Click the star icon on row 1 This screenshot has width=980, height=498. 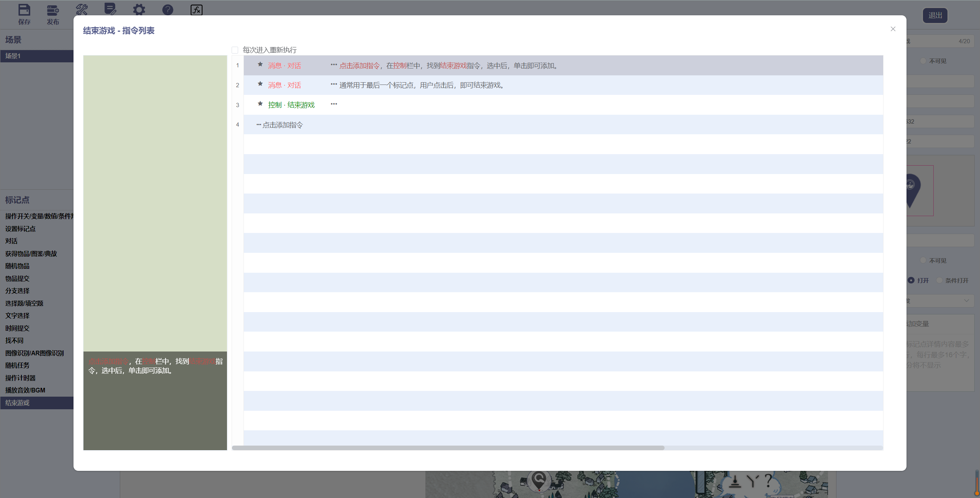pyautogui.click(x=260, y=65)
